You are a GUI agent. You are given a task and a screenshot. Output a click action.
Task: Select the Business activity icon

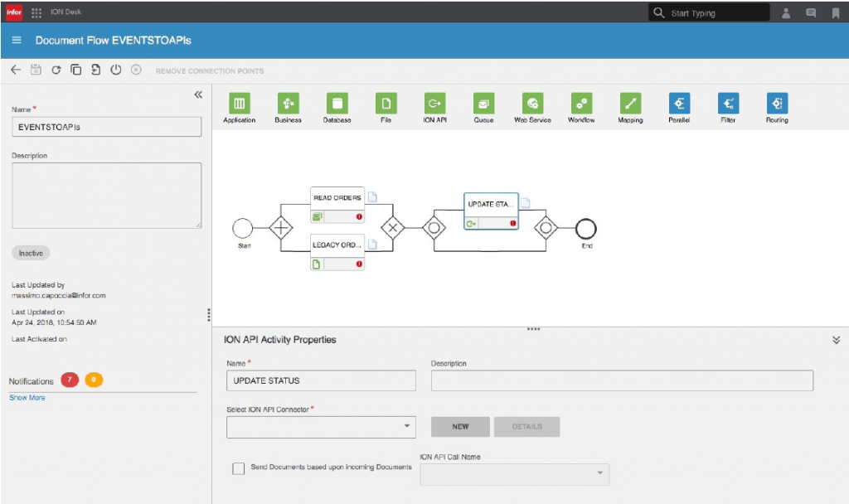tap(288, 103)
